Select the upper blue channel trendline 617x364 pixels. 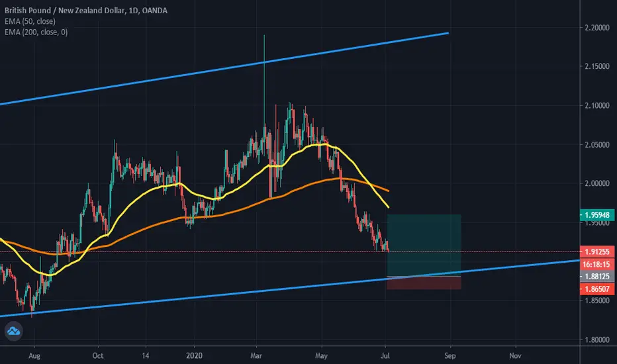224,68
